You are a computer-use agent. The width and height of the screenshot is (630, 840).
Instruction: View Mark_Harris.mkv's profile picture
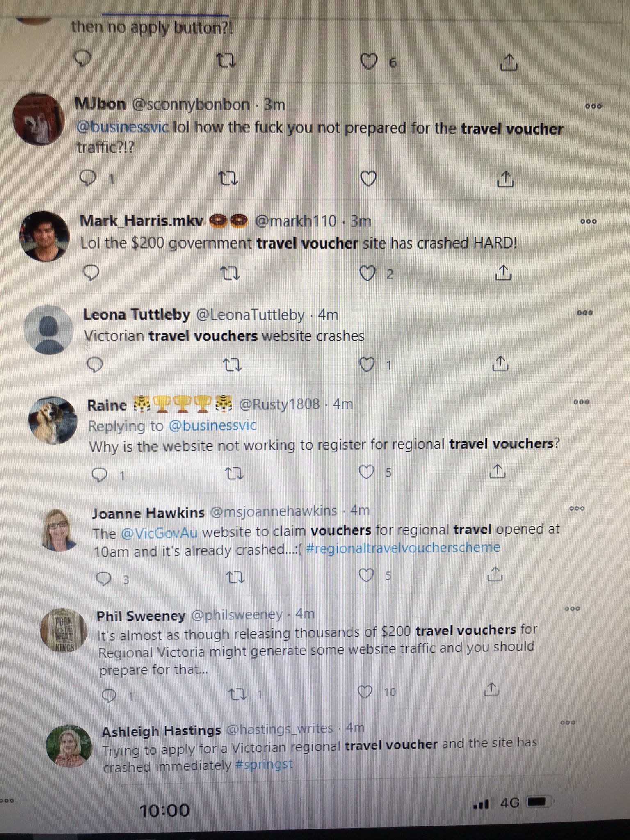[x=44, y=236]
